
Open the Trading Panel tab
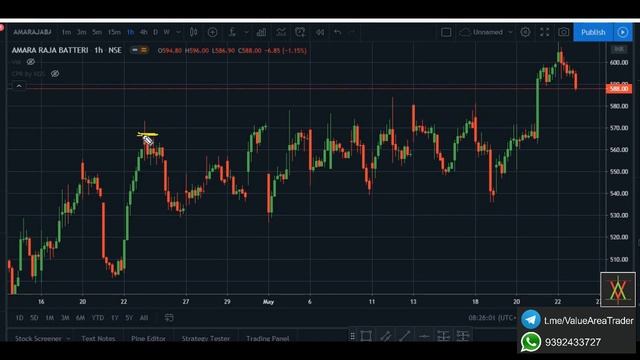268,338
